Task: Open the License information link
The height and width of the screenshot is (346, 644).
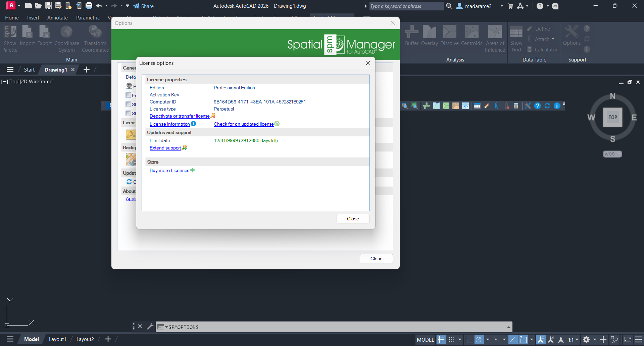Action: pos(169,124)
